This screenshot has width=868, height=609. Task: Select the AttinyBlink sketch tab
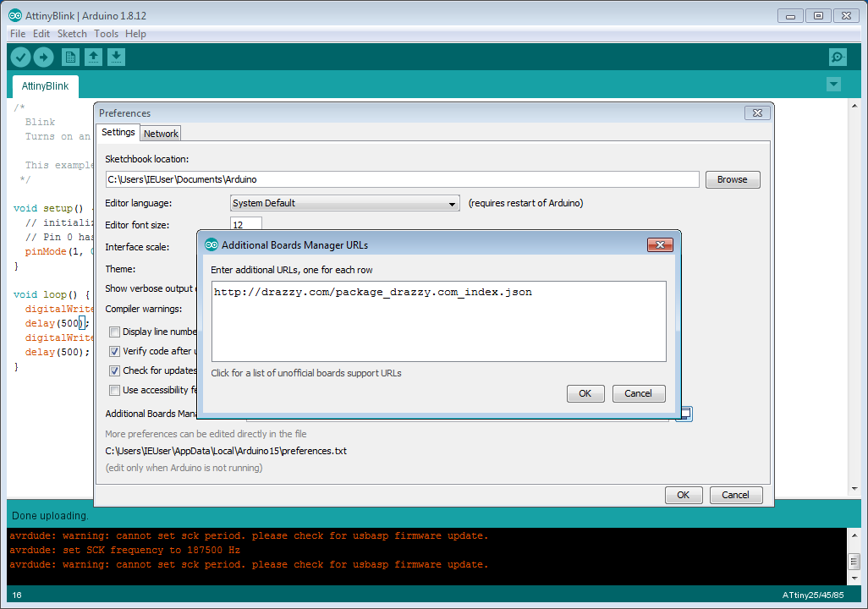45,86
